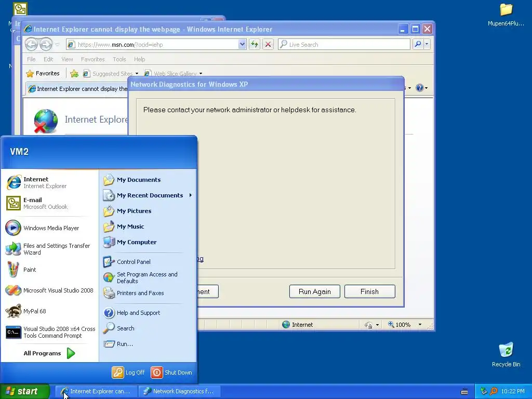
Task: Open the Favorites menu in menu bar
Action: (x=92, y=59)
